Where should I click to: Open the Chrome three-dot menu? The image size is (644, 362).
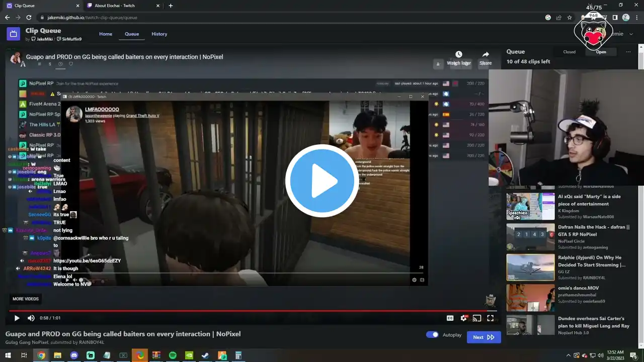(637, 18)
